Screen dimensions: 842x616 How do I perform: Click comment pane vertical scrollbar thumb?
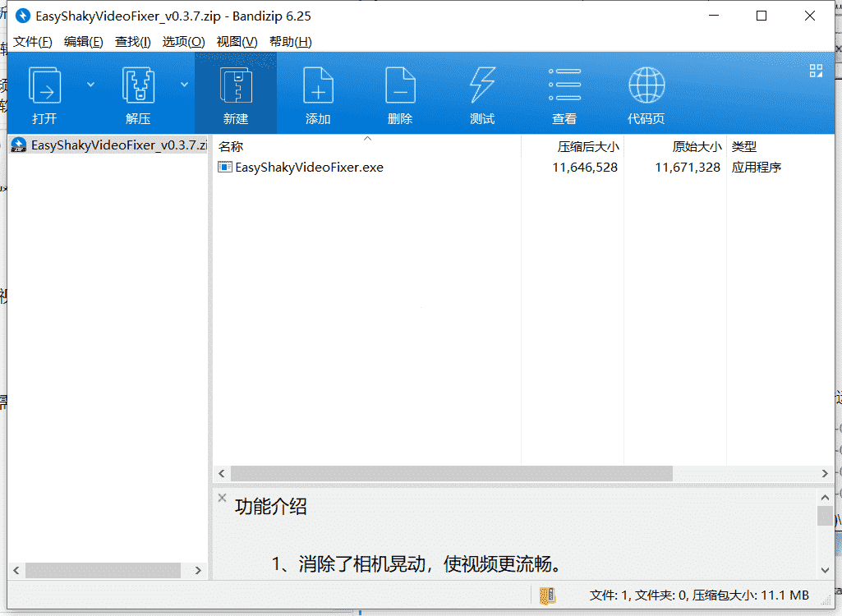click(x=825, y=516)
